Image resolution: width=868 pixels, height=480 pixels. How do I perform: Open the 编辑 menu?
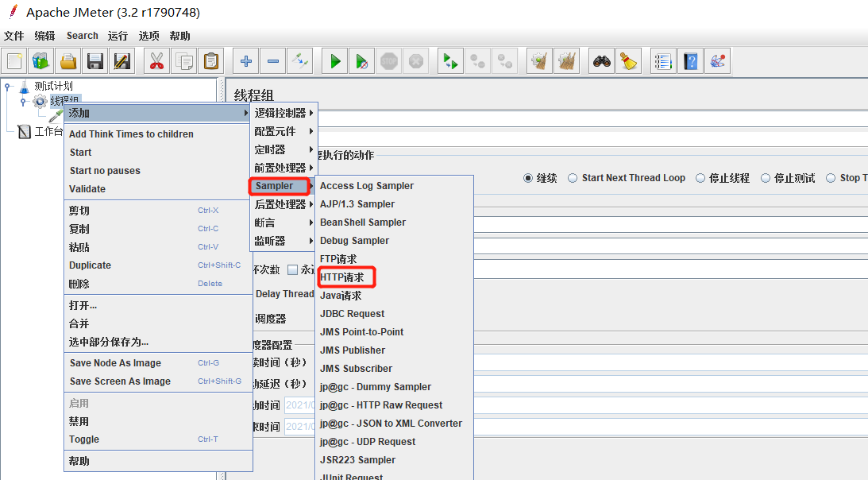point(44,36)
